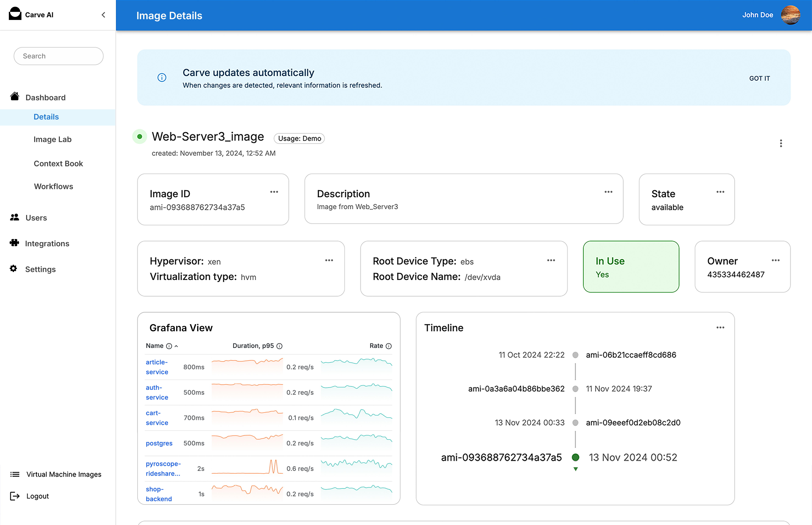
Task: Click the John Doe username
Action: [757, 15]
